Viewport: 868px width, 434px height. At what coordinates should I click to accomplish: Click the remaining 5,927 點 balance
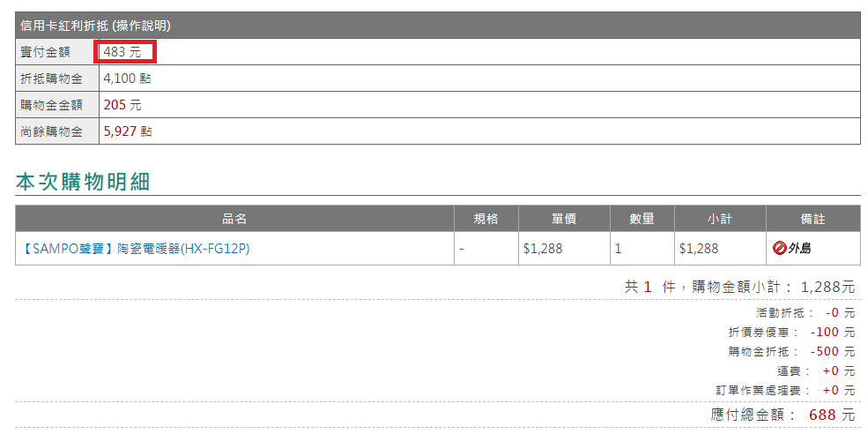(x=128, y=131)
